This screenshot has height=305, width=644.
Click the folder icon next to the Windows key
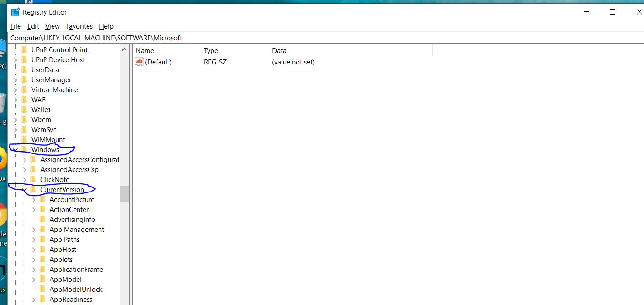(25, 149)
